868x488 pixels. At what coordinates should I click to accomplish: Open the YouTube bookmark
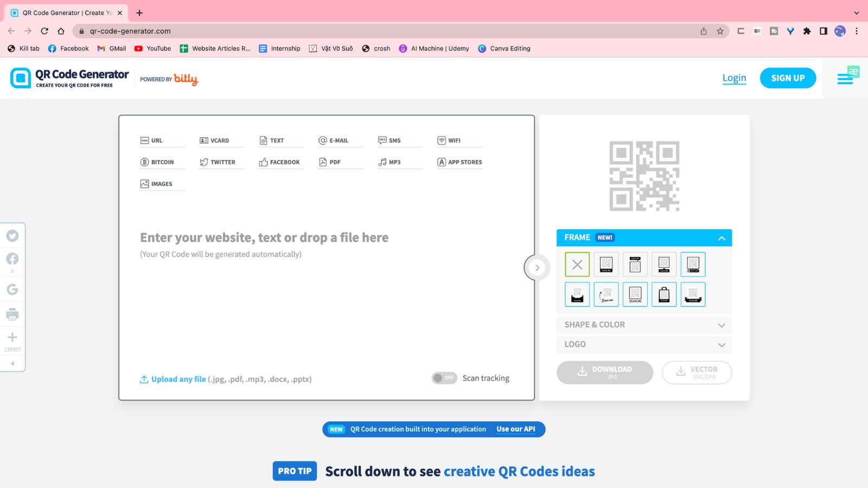pos(152,48)
